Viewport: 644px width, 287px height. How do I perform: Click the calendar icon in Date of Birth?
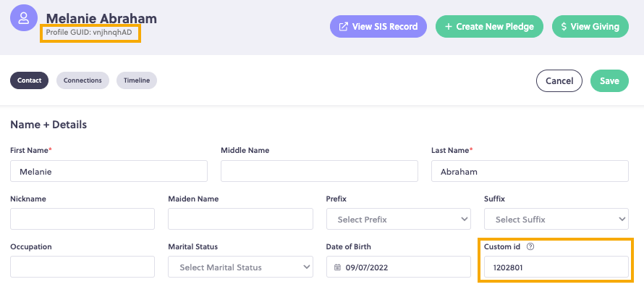(x=338, y=267)
